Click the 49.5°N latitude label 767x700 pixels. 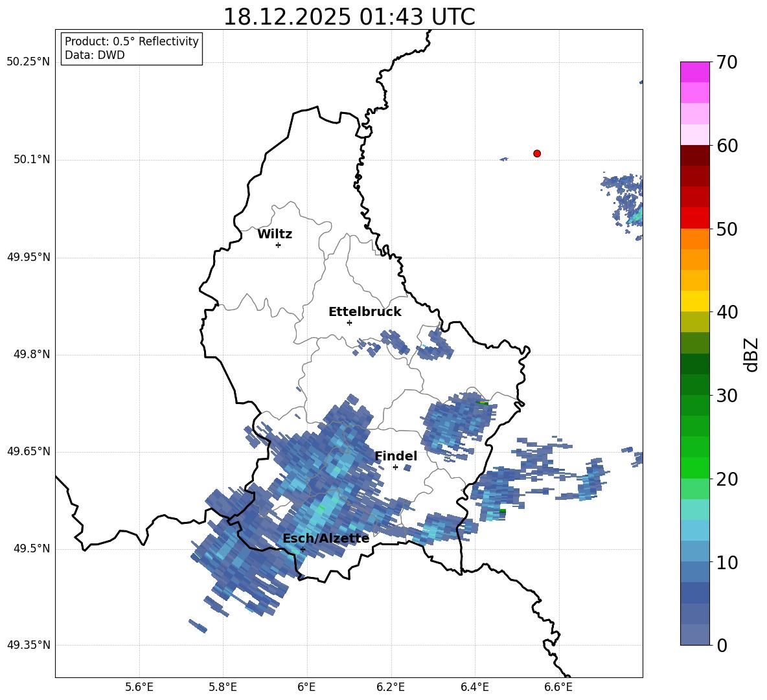tap(32, 548)
